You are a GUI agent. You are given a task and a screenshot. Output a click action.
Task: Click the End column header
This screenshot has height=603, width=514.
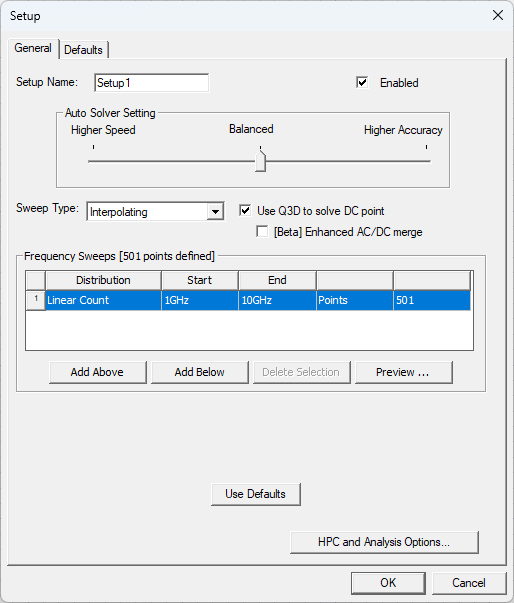[278, 280]
